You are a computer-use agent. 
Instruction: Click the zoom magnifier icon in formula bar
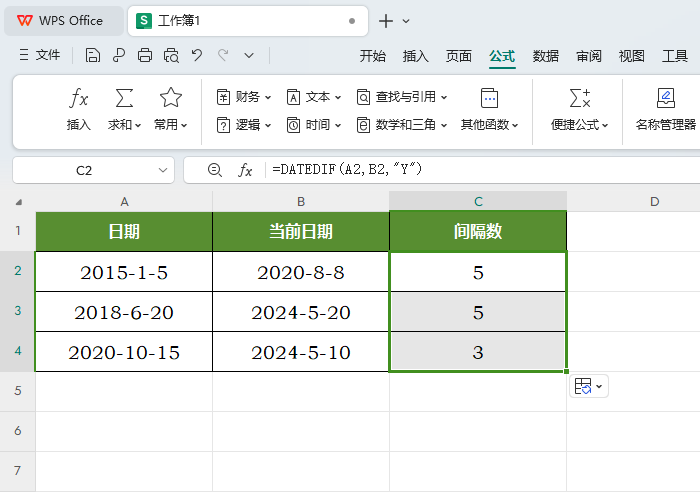(214, 170)
